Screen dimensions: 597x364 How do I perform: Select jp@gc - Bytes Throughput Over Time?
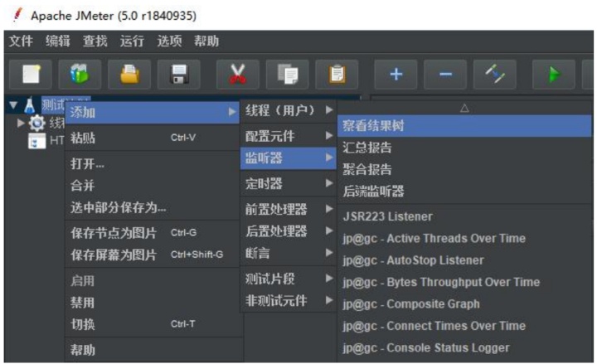pyautogui.click(x=464, y=282)
